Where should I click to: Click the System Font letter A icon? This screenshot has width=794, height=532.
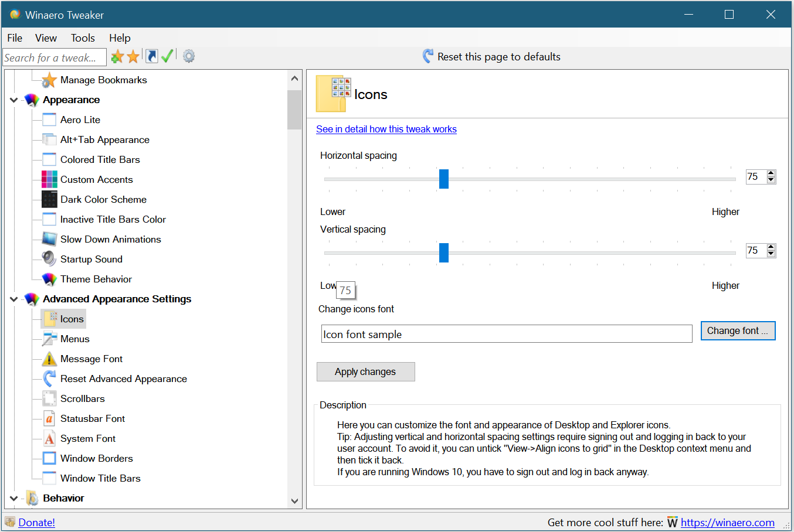(x=49, y=438)
